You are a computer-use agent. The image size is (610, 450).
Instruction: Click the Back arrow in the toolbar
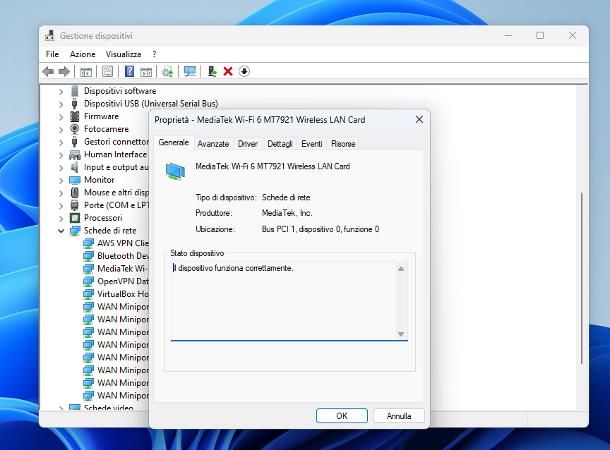(x=48, y=72)
